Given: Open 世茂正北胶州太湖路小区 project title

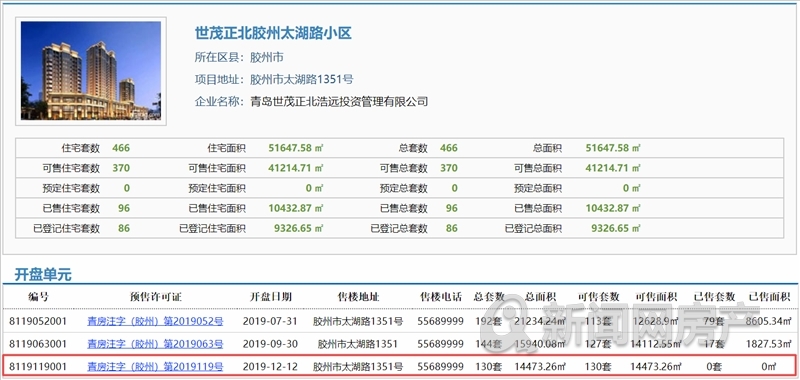Looking at the screenshot, I should point(273,34).
